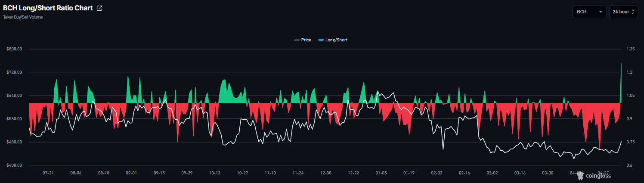Image resolution: width=644 pixels, height=183 pixels.
Task: Click the Taker Buy/Sell Volume subtitle
Action: [23, 17]
